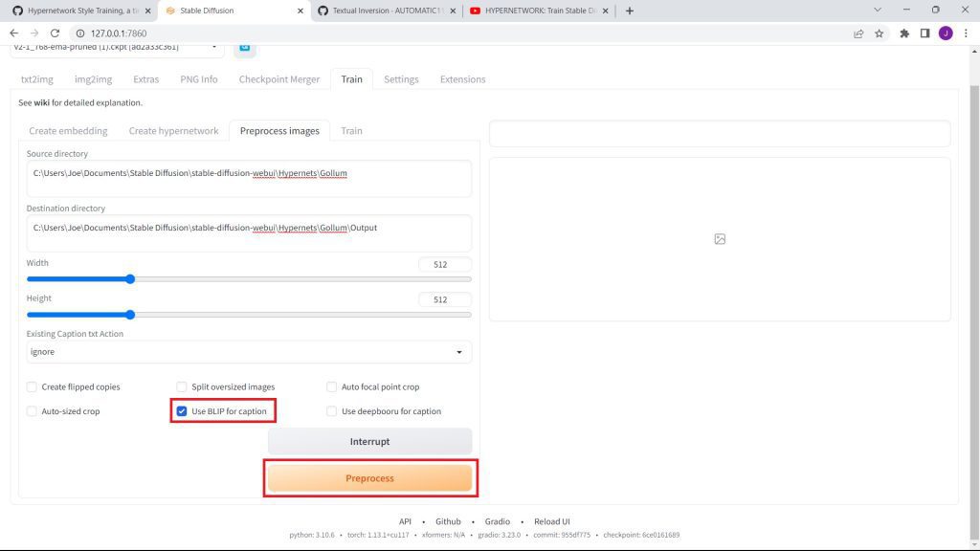Uncheck Use BLIP for caption
This screenshot has width=980, height=551.
click(182, 411)
